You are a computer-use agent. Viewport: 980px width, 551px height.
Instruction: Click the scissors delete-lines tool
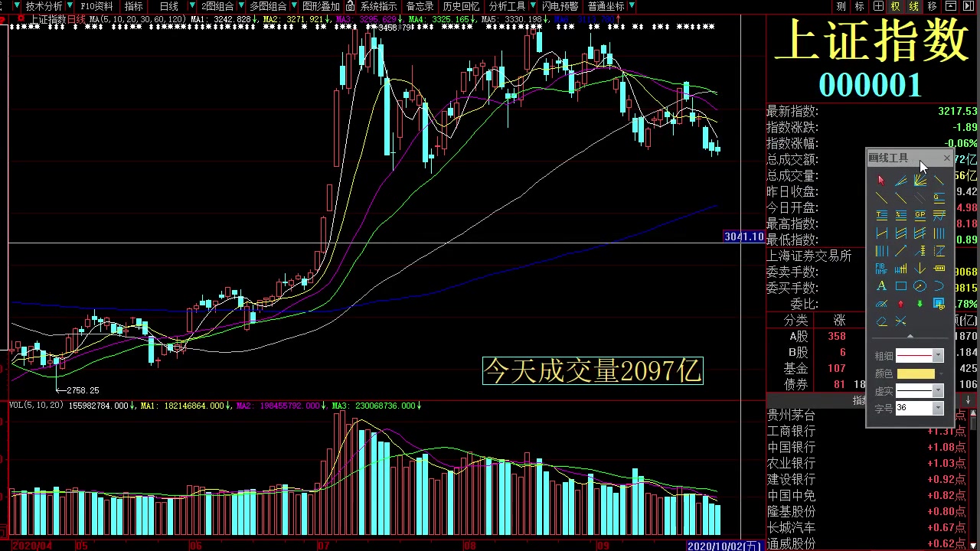(900, 321)
